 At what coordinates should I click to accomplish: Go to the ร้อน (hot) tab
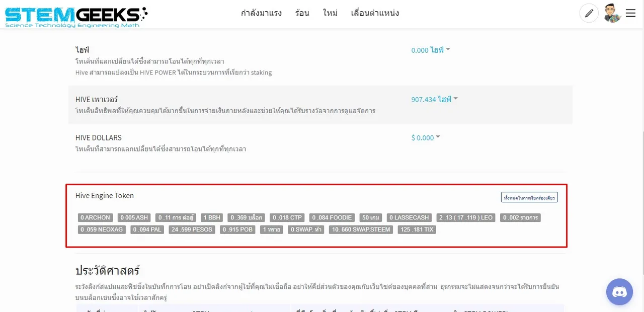(x=302, y=13)
